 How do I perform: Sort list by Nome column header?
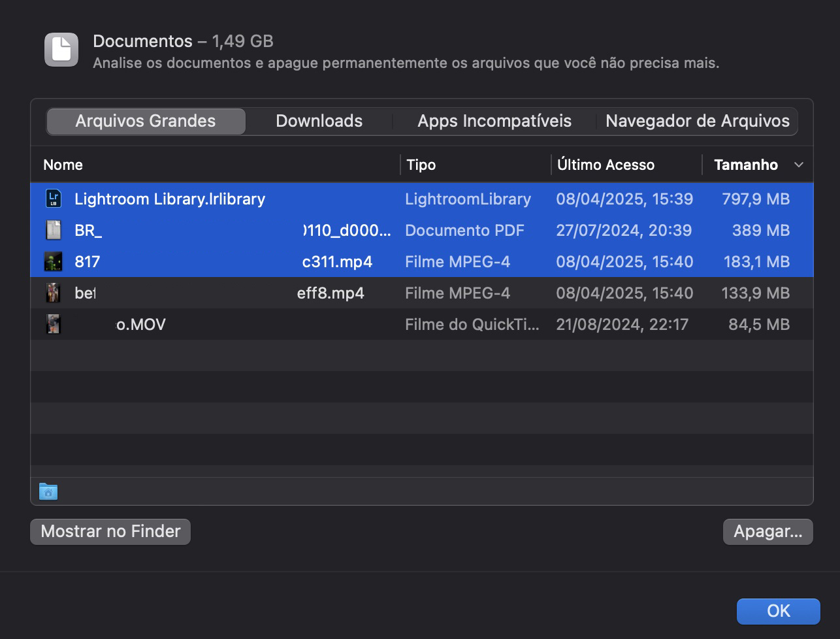click(x=63, y=165)
